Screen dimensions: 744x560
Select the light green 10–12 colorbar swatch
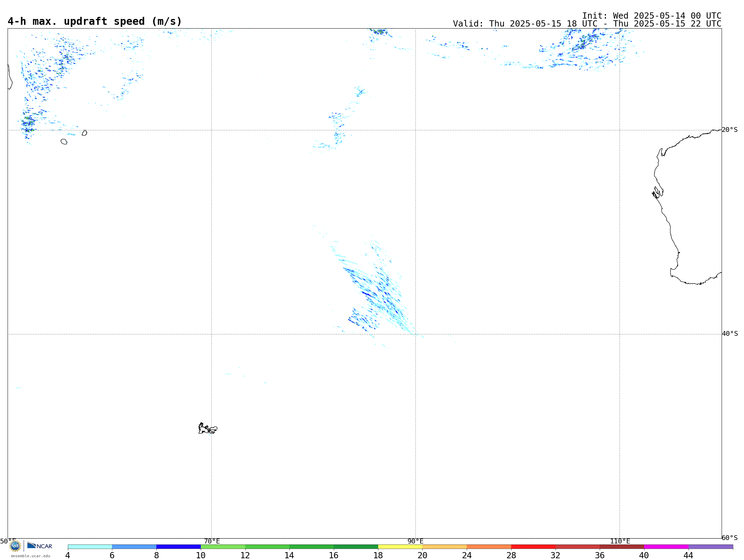(x=223, y=547)
